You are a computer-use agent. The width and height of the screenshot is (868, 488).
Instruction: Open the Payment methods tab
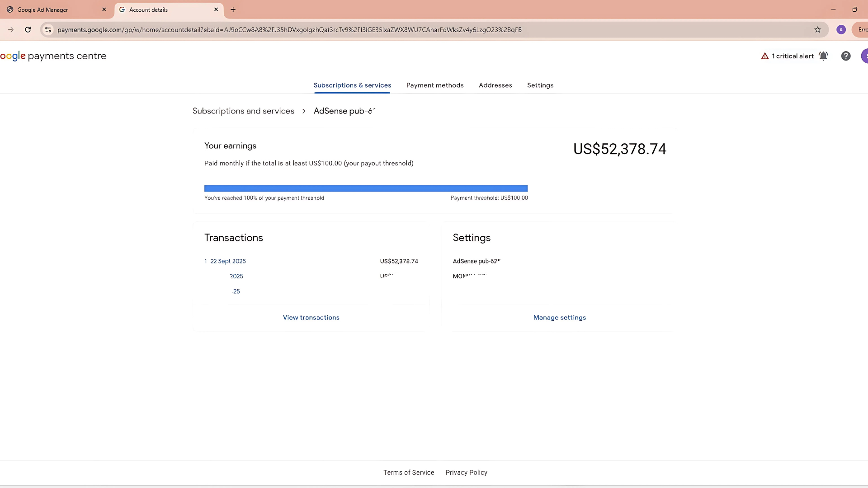434,85
